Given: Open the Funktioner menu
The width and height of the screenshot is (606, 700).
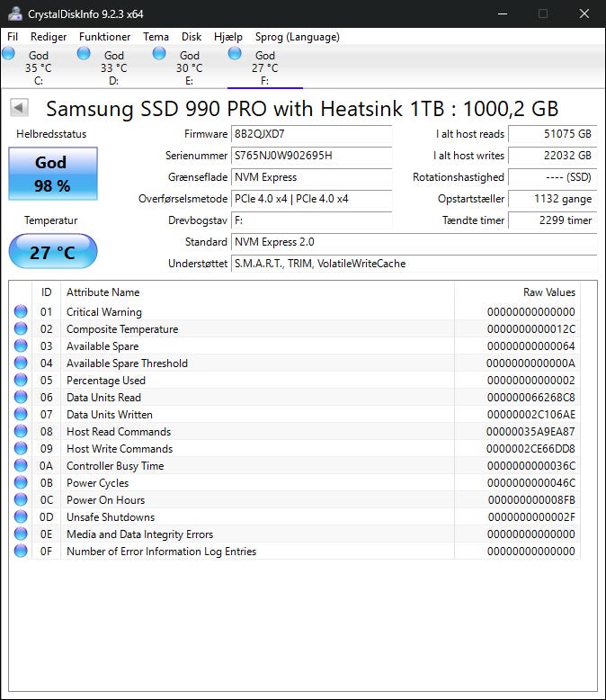Looking at the screenshot, I should (104, 37).
